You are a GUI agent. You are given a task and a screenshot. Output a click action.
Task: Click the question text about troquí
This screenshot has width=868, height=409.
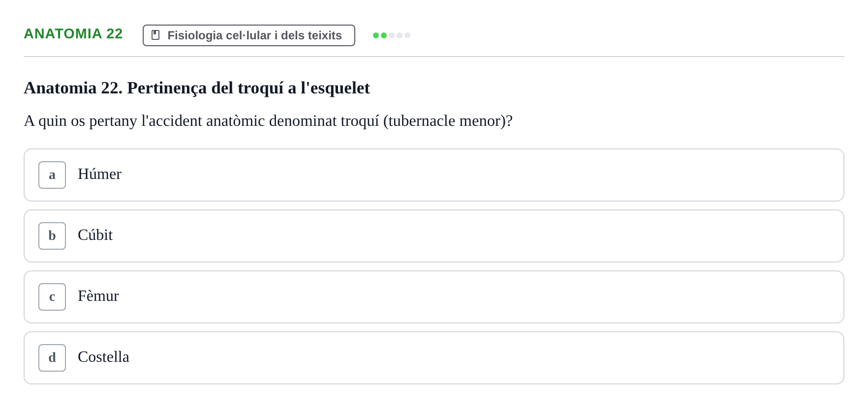[268, 121]
